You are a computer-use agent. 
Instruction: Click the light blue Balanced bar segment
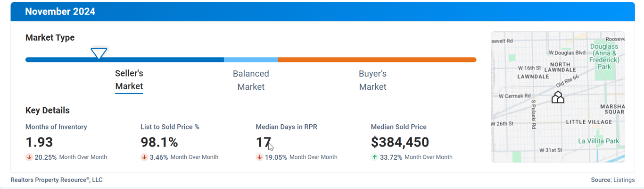tap(251, 60)
